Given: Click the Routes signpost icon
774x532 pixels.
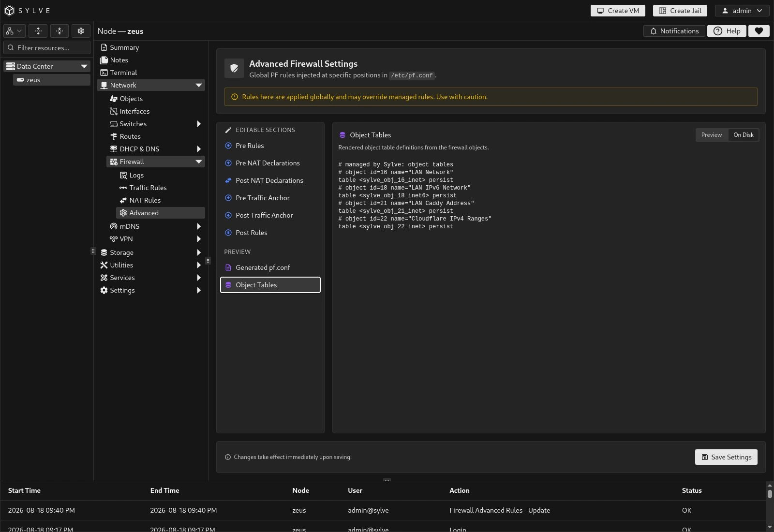Looking at the screenshot, I should 114,136.
